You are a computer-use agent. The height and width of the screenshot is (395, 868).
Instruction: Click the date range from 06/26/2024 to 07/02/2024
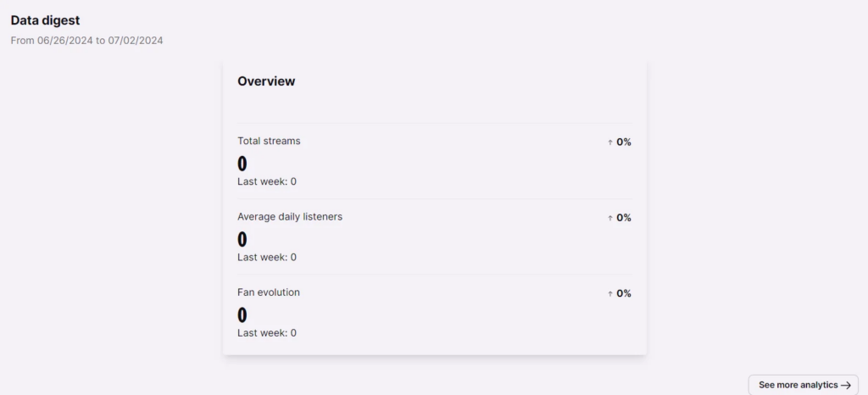point(87,41)
